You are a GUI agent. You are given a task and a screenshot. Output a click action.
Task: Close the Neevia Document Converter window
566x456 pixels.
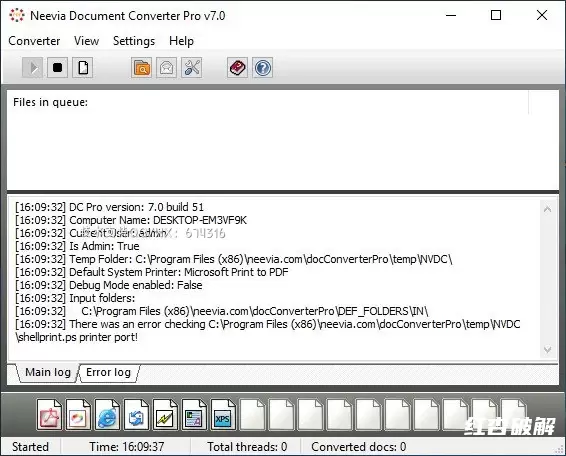tap(542, 15)
